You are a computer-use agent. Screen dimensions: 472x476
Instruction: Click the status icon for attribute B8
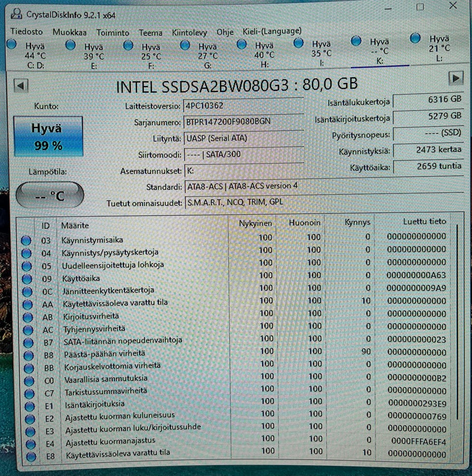tap(29, 355)
